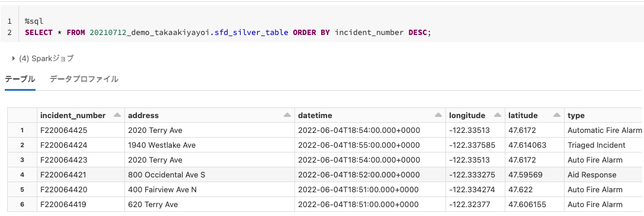
Task: Click row number 1 in table
Action: 22,131
